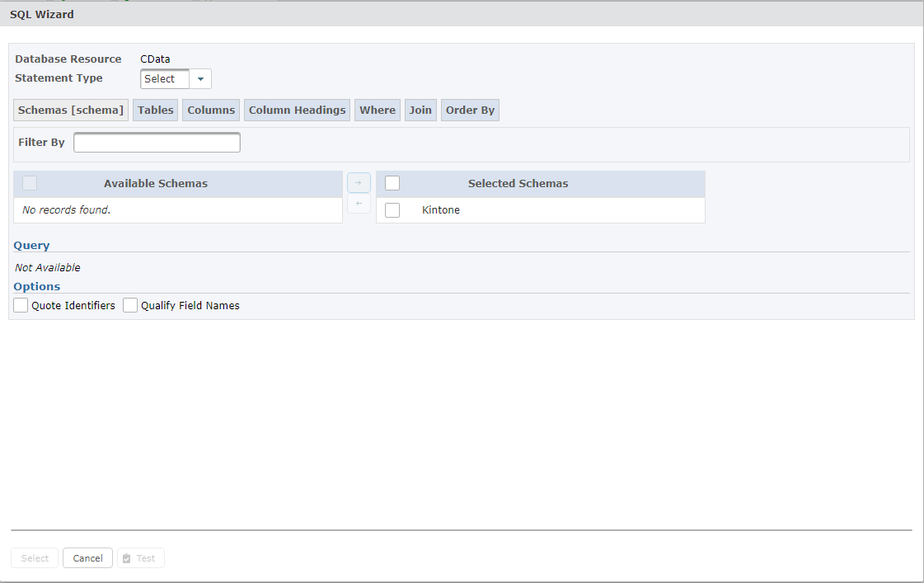Click the CData database resource value

(x=155, y=59)
